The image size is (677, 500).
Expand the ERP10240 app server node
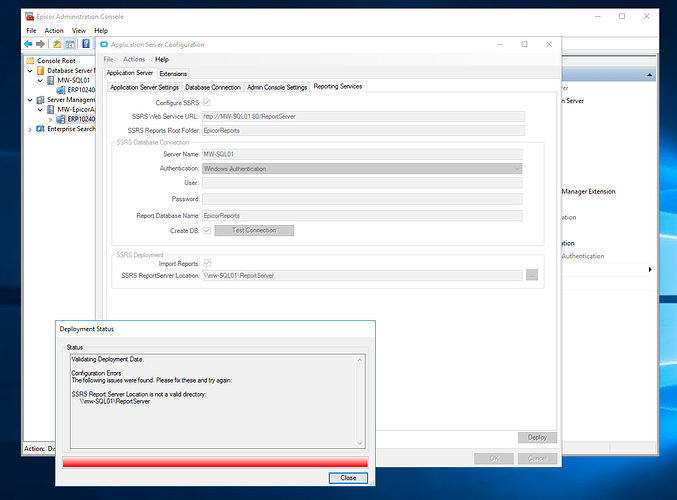point(51,120)
